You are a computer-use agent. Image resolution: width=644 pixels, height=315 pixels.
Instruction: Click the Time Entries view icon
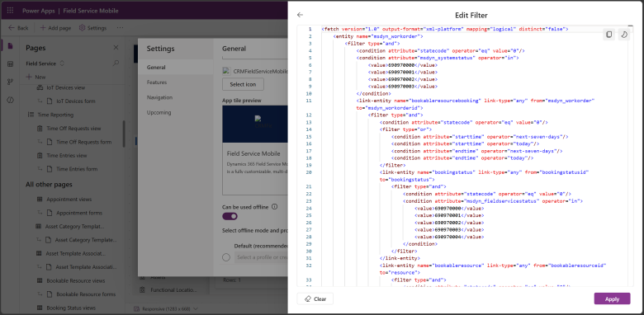click(40, 156)
